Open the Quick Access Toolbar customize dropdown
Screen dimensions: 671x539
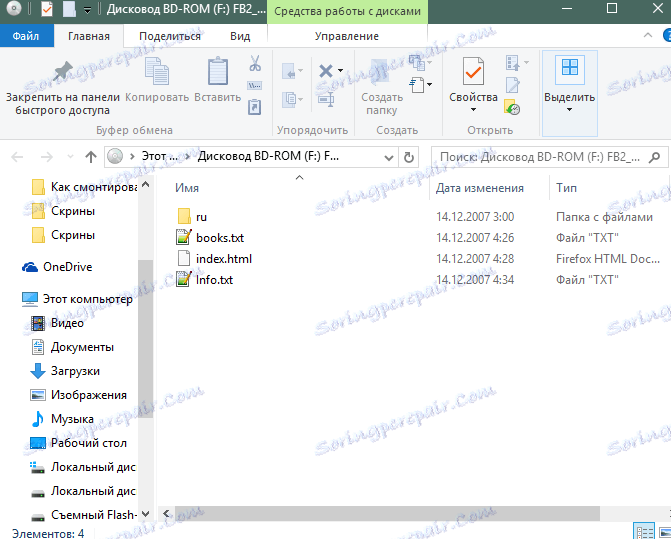87,10
